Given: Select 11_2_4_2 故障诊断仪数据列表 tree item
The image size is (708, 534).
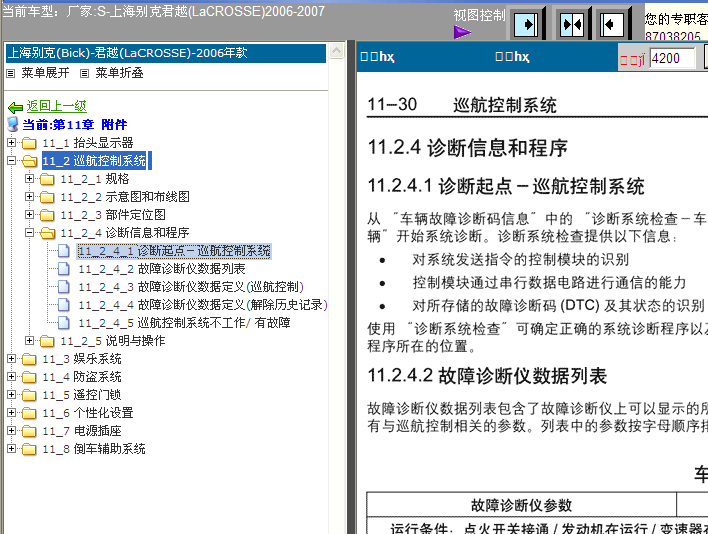Looking at the screenshot, I should (x=162, y=269).
